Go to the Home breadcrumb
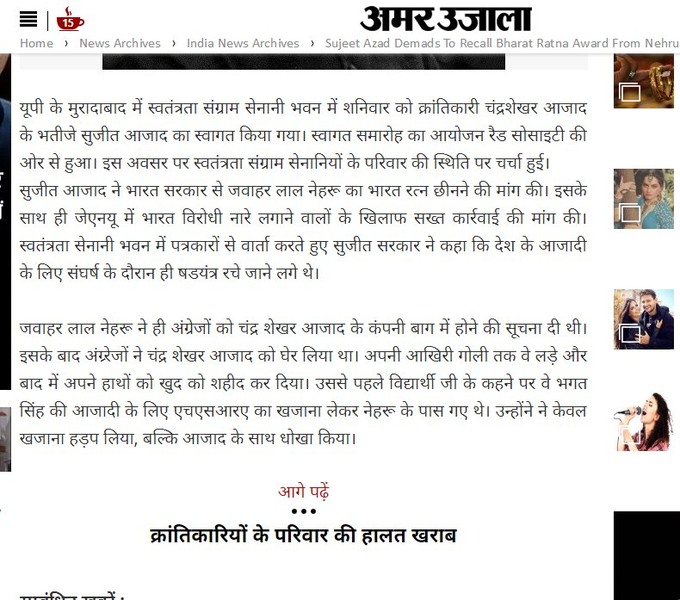Image resolution: width=680 pixels, height=600 pixels. point(36,43)
